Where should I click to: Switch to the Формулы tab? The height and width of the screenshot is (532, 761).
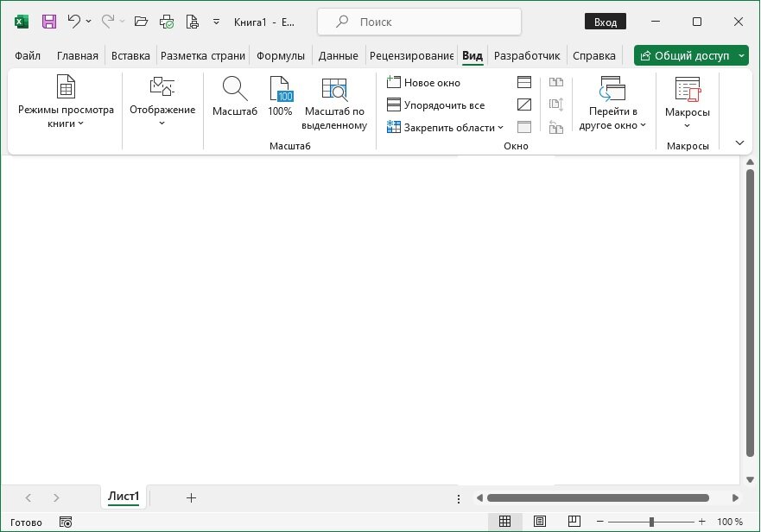coord(281,56)
